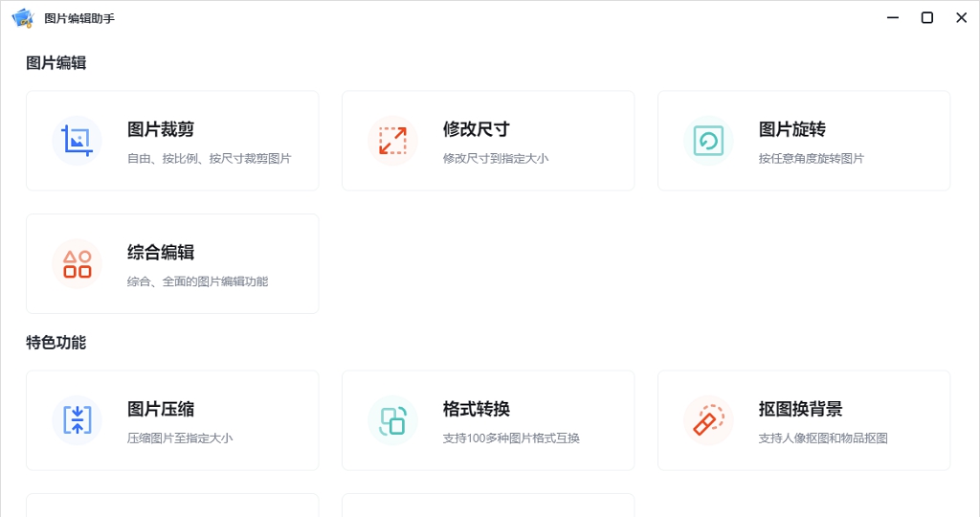Click the 修改尺寸 resize arrows icon
This screenshot has width=980, height=517.
point(392,141)
